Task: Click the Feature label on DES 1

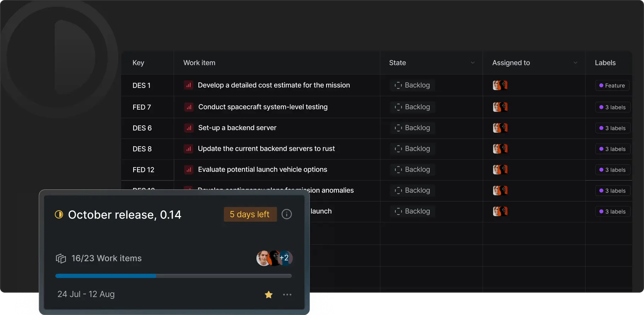Action: tap(612, 85)
